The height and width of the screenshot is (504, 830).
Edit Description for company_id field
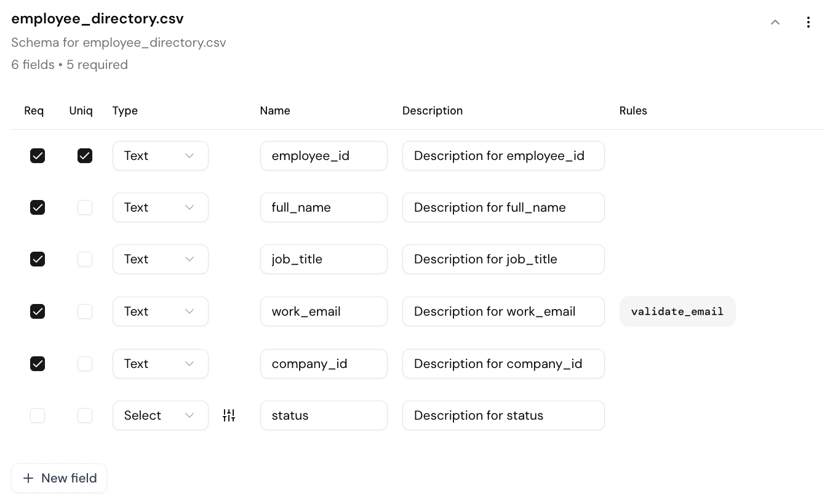[503, 364]
